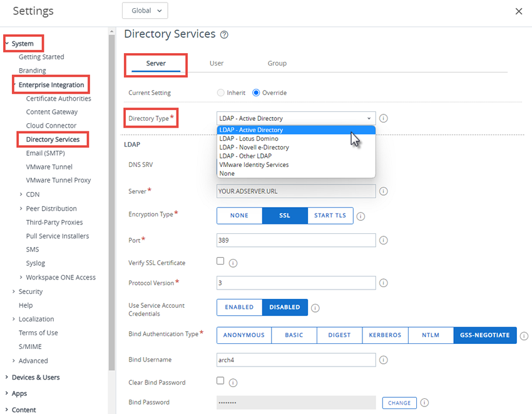Click info icon next to Bind Username
Image resolution: width=532 pixels, height=414 pixels.
(384, 360)
